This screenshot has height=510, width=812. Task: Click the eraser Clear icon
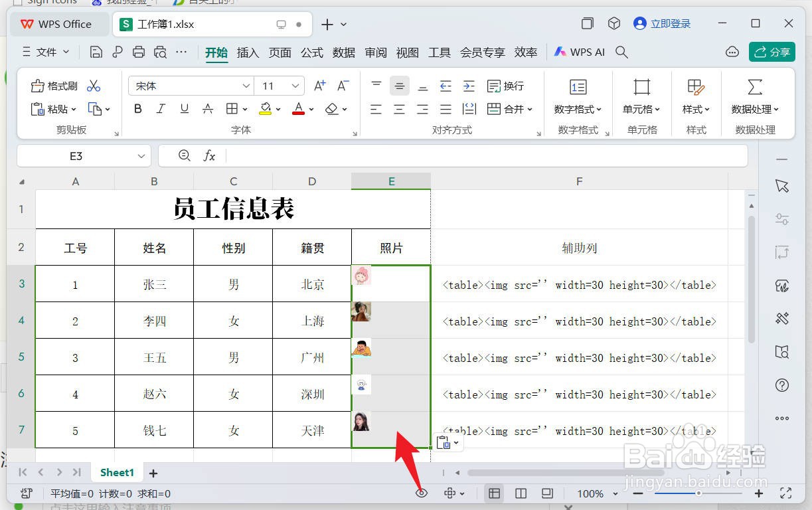point(332,109)
